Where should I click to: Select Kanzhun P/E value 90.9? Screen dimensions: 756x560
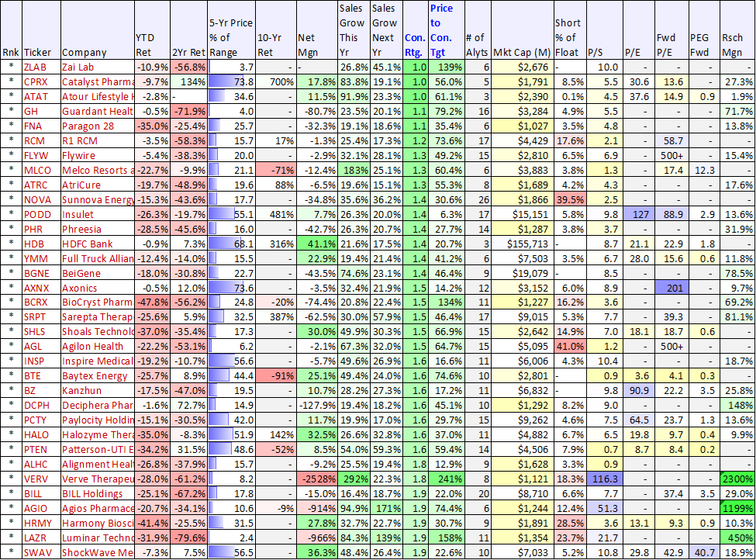point(639,391)
